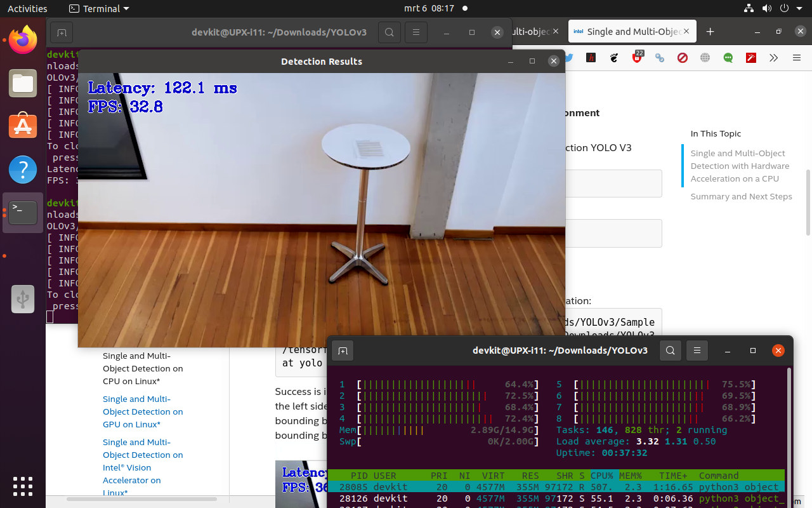Click the Detection Results video frame
Image resolution: width=812 pixels, height=508 pixels.
(322, 210)
